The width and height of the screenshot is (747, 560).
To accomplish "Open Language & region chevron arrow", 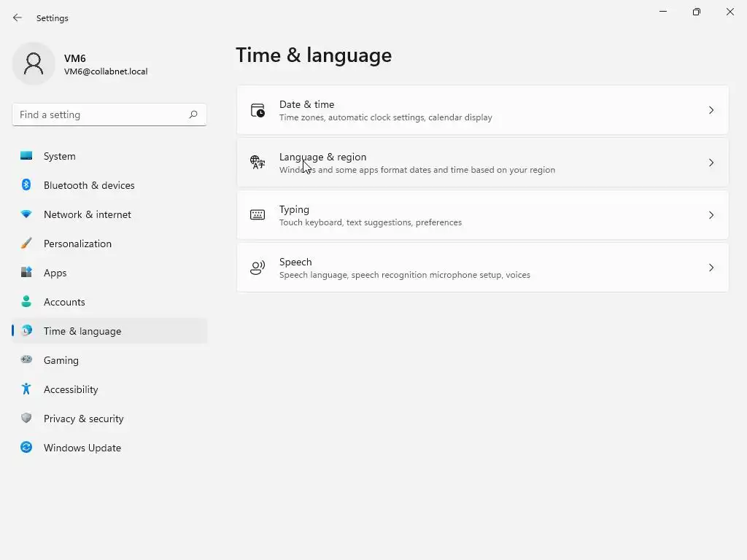I will pyautogui.click(x=711, y=163).
